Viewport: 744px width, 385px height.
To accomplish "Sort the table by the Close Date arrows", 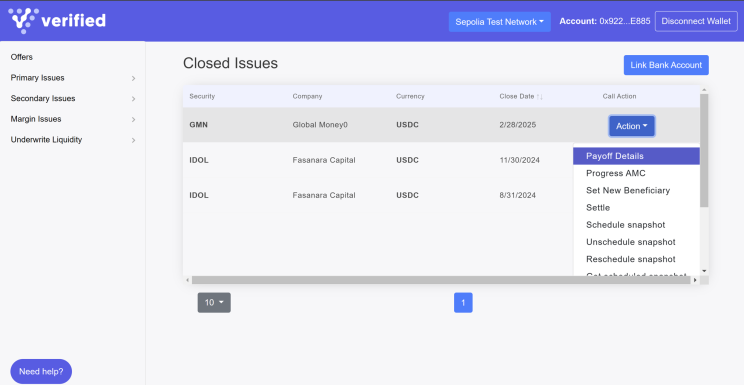I will (539, 96).
